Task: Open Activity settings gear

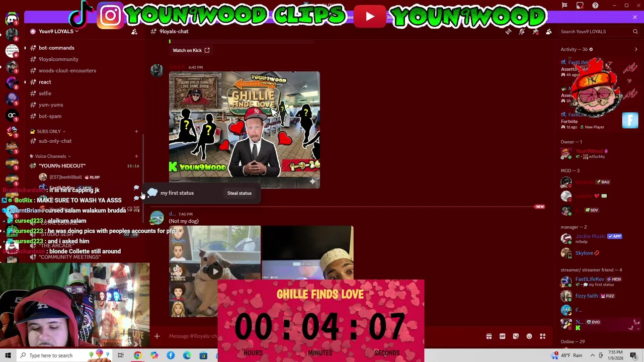Action: tap(591, 49)
